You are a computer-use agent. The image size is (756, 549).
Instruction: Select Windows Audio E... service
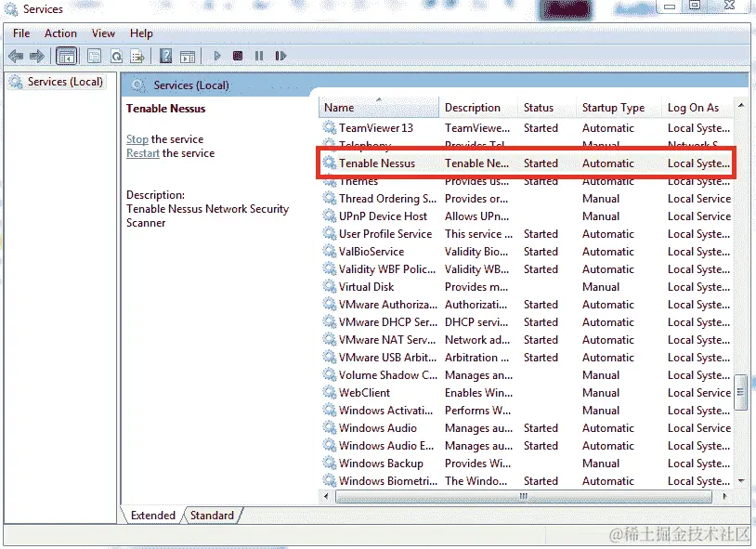[386, 445]
